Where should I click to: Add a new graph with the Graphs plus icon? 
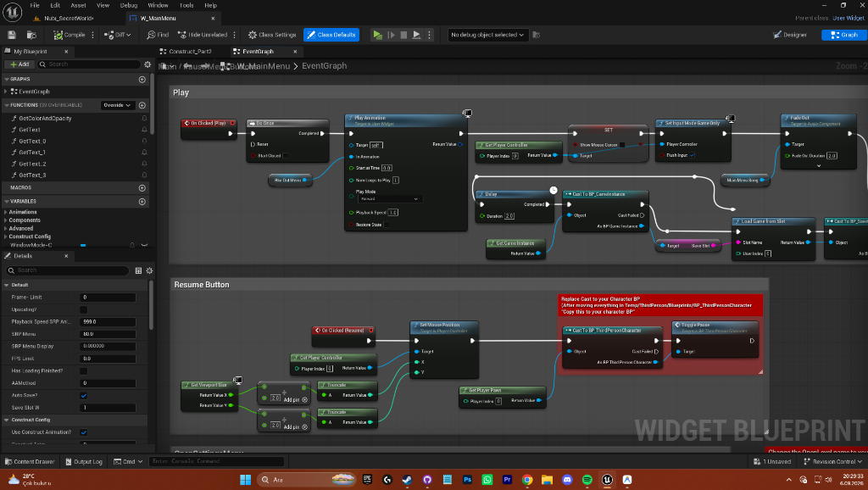pyautogui.click(x=142, y=79)
